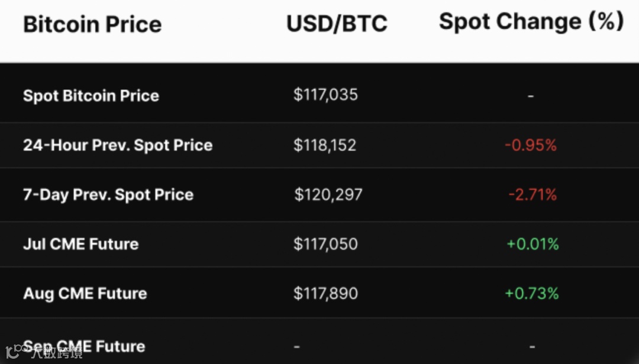Click the $120,297 price value
Image resolution: width=639 pixels, height=364 pixels.
[x=328, y=194]
